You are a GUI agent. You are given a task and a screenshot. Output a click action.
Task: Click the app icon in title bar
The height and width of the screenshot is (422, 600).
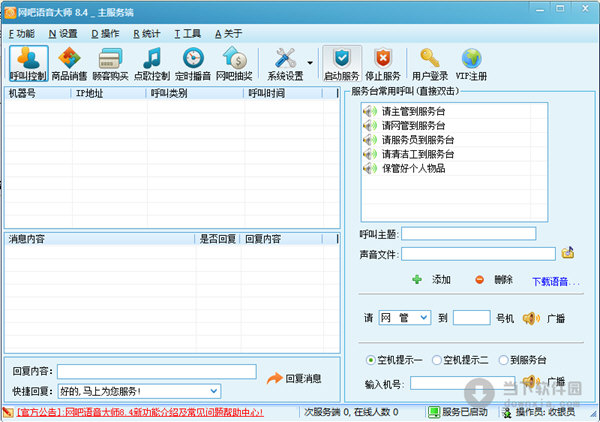coord(10,13)
